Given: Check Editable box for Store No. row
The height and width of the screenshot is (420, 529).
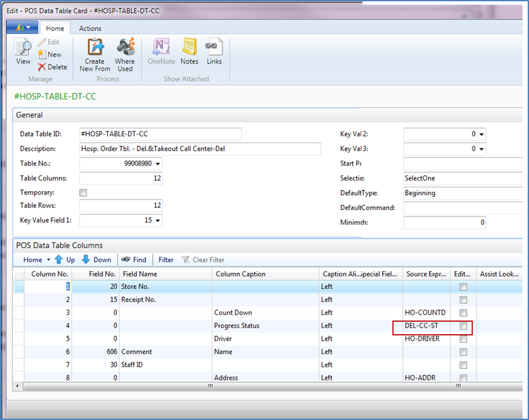Looking at the screenshot, I should point(463,287).
